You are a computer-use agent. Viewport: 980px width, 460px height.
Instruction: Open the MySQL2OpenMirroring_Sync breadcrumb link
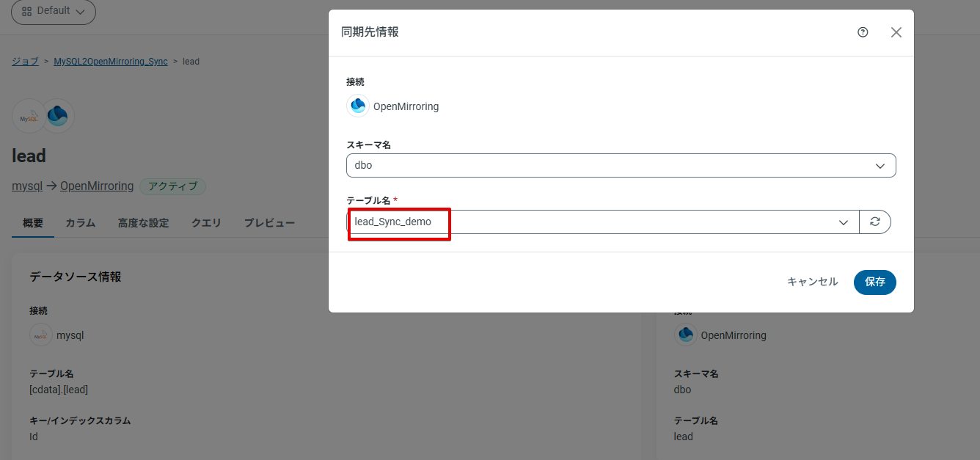pos(110,61)
